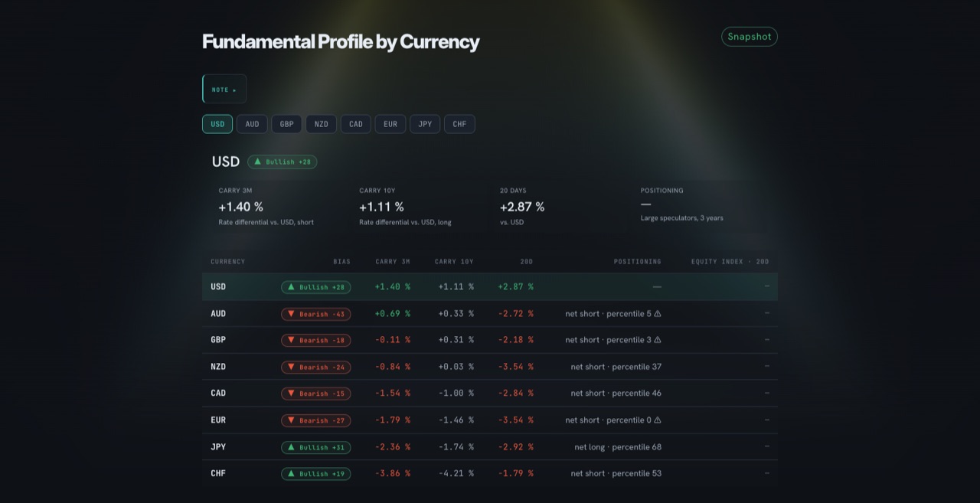Click the +1.40 % Carry 3M card value
The image size is (980, 503).
click(x=240, y=207)
